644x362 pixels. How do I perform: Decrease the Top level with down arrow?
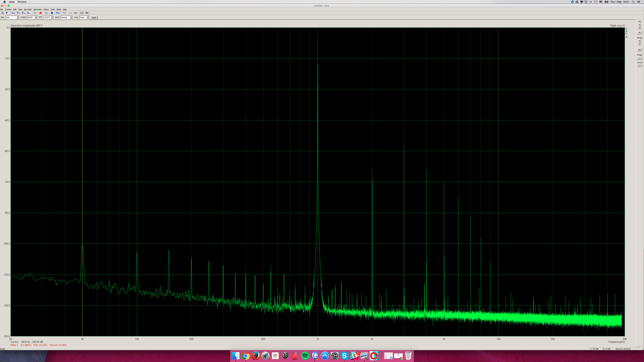pyautogui.click(x=639, y=28)
